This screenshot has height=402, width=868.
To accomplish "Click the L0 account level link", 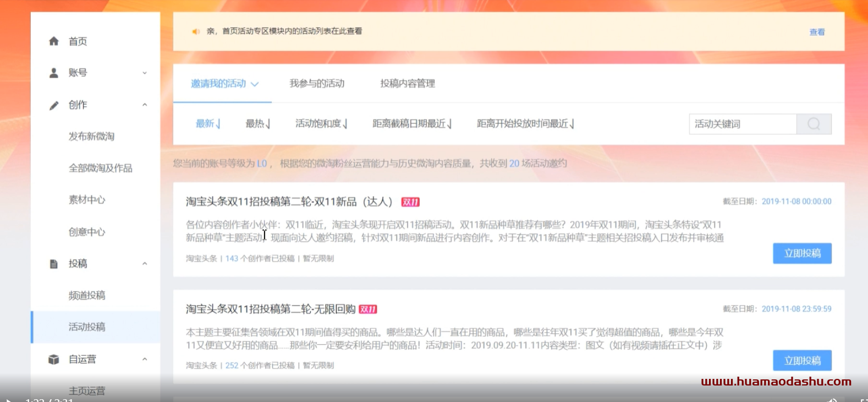I will (262, 164).
